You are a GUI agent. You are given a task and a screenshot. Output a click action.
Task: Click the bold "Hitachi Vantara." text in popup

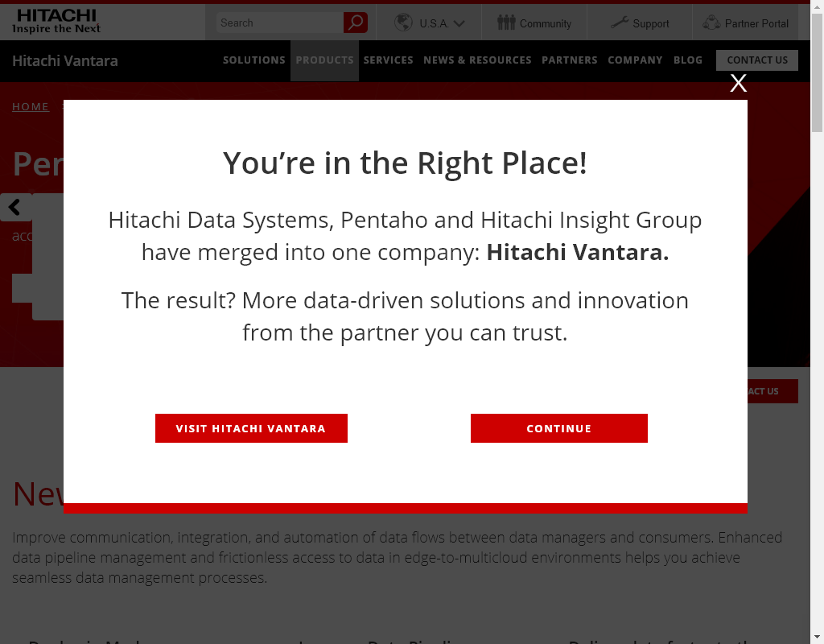click(578, 252)
